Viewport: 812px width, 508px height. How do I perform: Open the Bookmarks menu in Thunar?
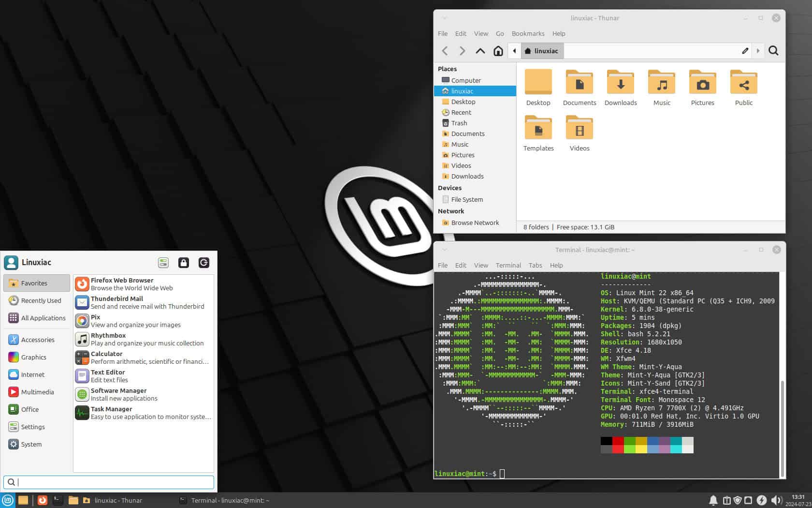(x=528, y=33)
